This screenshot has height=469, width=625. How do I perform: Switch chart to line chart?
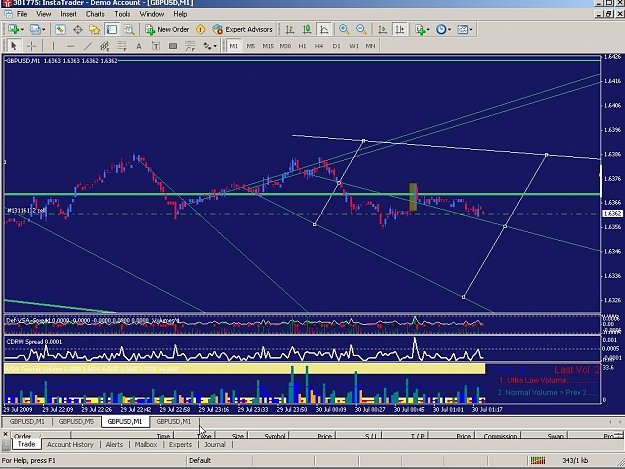(324, 29)
